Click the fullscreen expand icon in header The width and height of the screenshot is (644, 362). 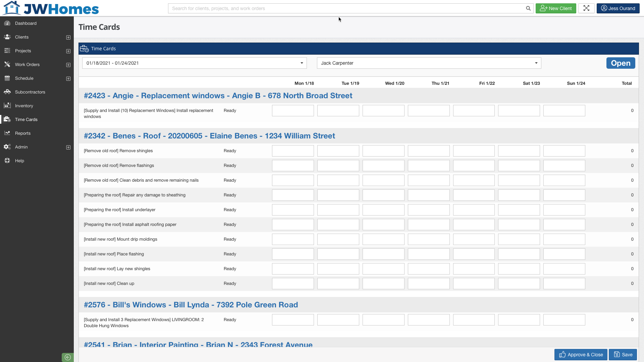coord(586,8)
